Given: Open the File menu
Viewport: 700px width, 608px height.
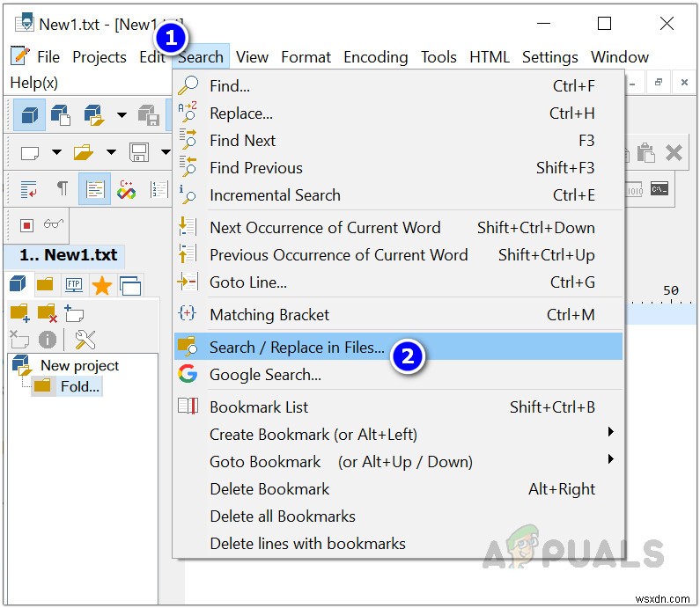Looking at the screenshot, I should click(48, 57).
